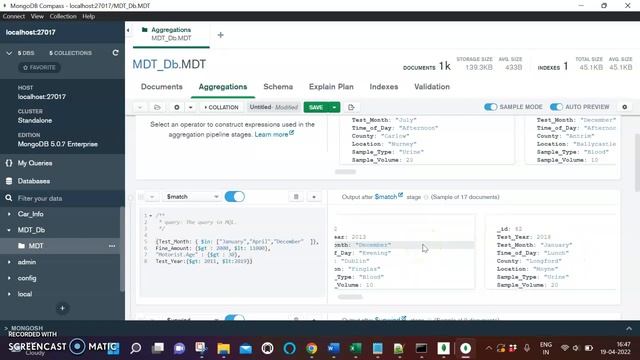Click Filter your data search field
Image resolution: width=640 pixels, height=360 pixels.
tap(61, 198)
